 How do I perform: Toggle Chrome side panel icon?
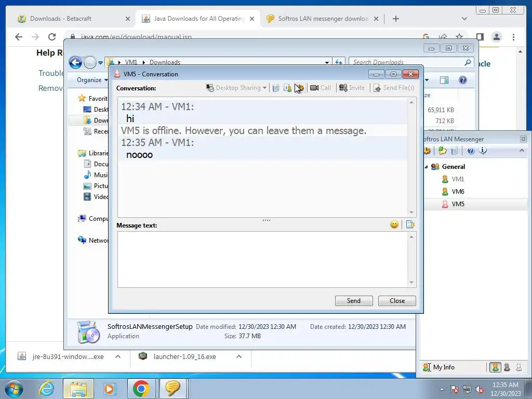click(x=480, y=37)
